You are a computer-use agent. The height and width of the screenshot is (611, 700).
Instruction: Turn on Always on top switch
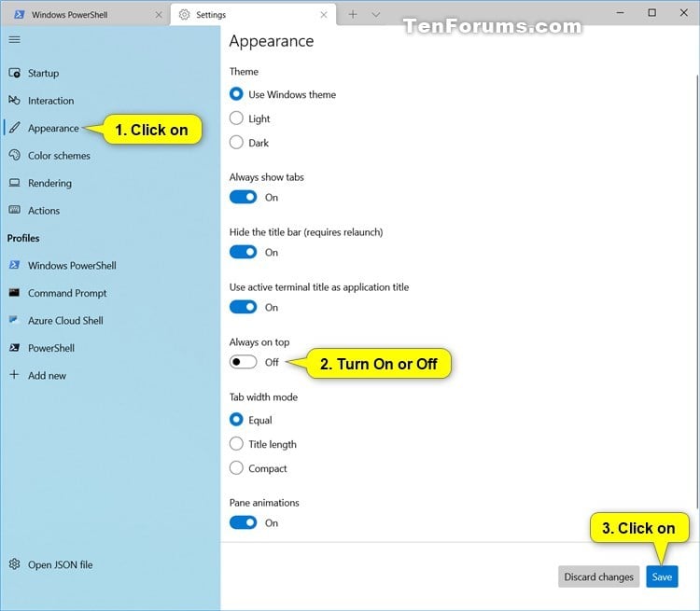(x=244, y=362)
